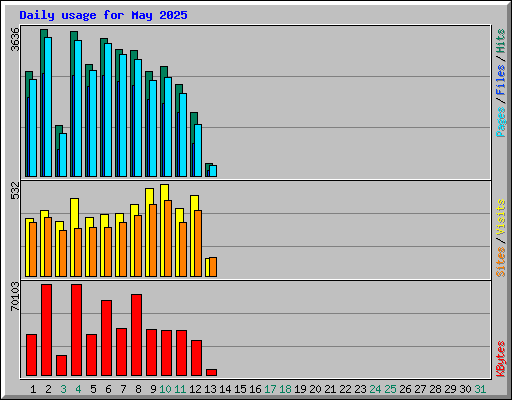Click the cyan Pages bar for day 12

tap(198, 150)
